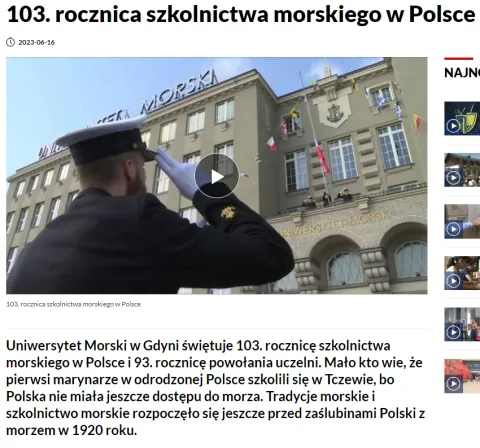Click the golden Uniwersytet Morski sign in the video
This screenshot has height=448, width=480.
pyautogui.click(x=337, y=223)
